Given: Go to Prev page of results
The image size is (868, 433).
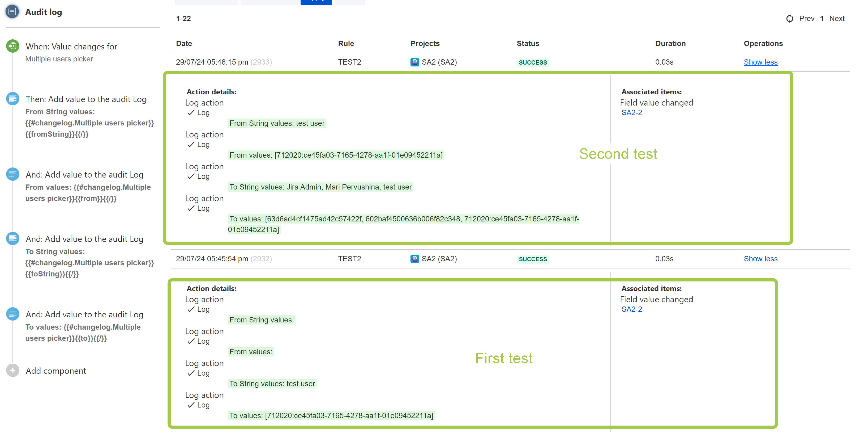Looking at the screenshot, I should [x=806, y=19].
